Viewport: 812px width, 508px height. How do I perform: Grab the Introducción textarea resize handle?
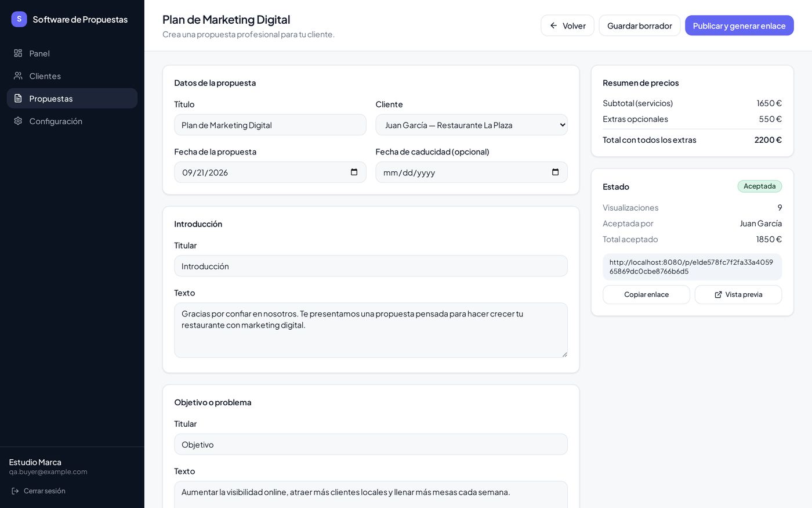coord(564,354)
